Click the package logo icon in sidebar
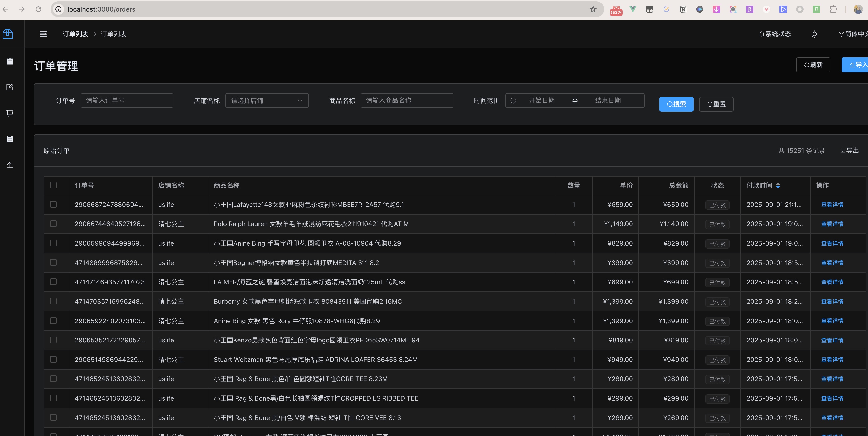 coord(8,34)
